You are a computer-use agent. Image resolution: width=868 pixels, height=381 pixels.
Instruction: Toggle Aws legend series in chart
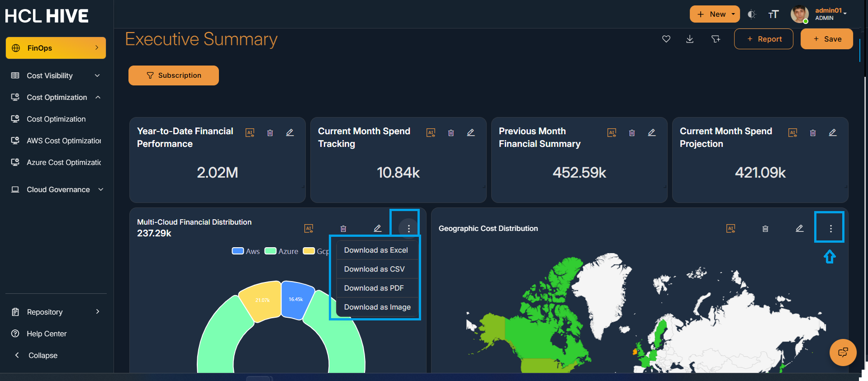tap(246, 251)
